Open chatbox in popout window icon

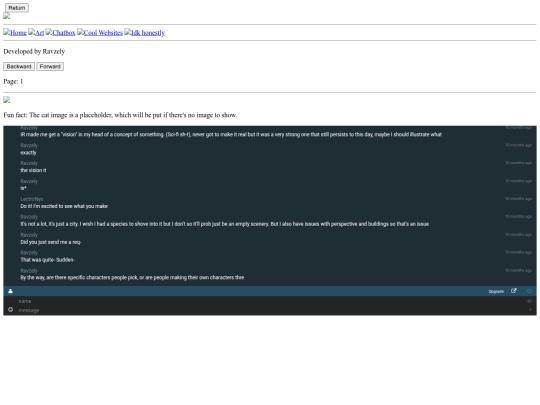click(513, 291)
